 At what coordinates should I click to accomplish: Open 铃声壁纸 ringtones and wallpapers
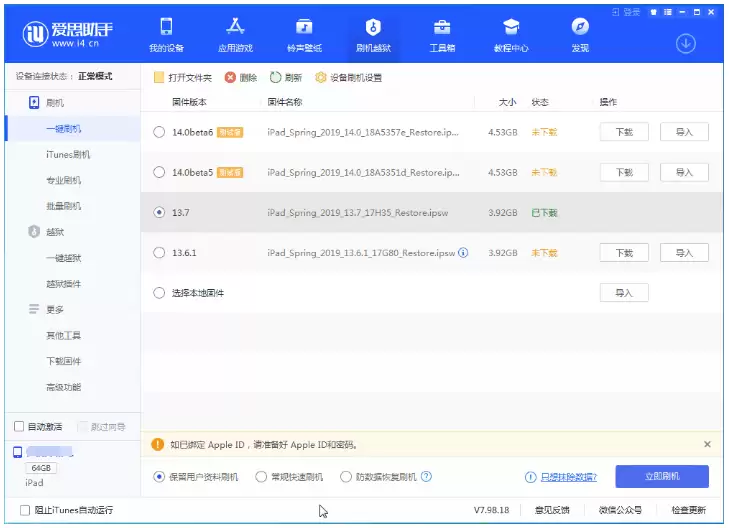coord(305,35)
